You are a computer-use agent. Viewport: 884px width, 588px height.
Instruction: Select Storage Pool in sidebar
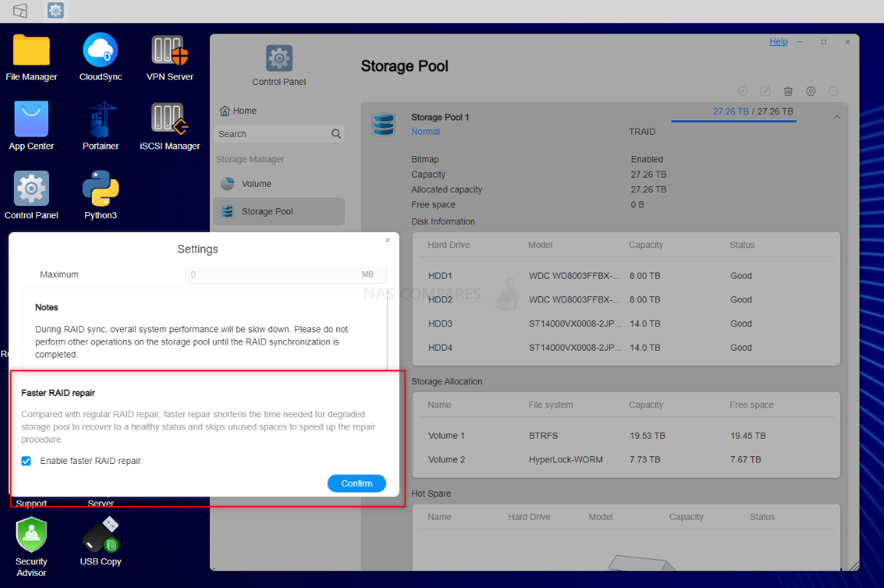point(279,211)
